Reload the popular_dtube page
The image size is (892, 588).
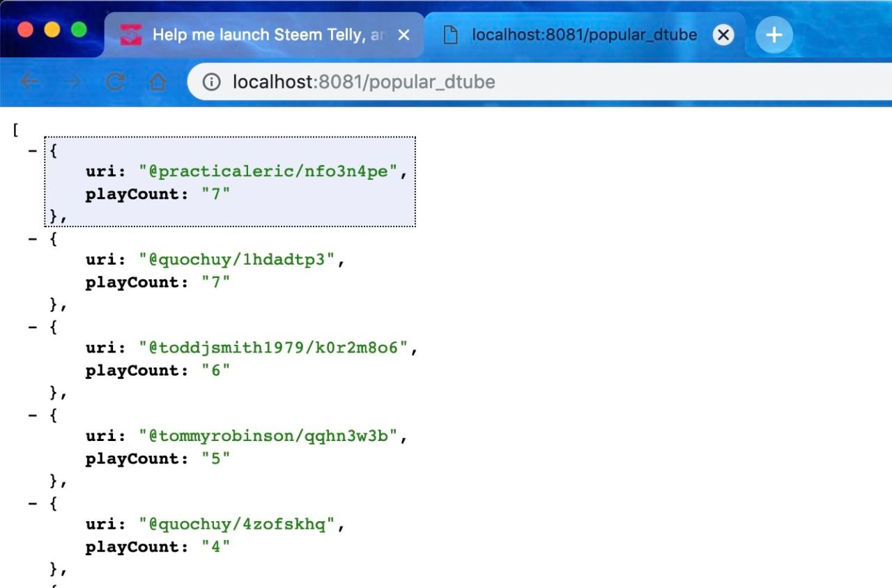115,82
